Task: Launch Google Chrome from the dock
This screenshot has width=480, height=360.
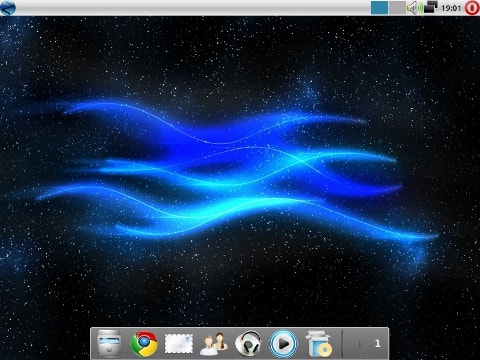Action: click(x=144, y=343)
